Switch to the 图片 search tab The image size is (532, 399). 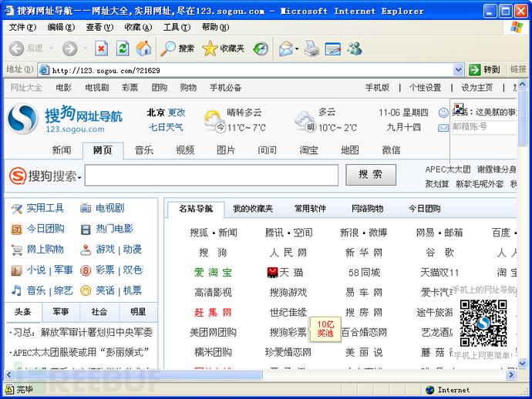pos(226,150)
